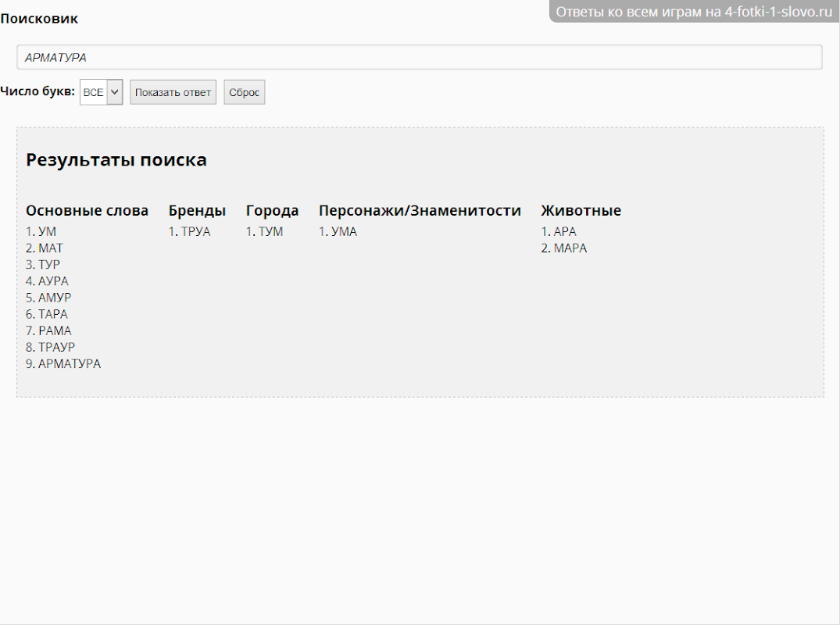Select the word АМУР in results

[55, 297]
